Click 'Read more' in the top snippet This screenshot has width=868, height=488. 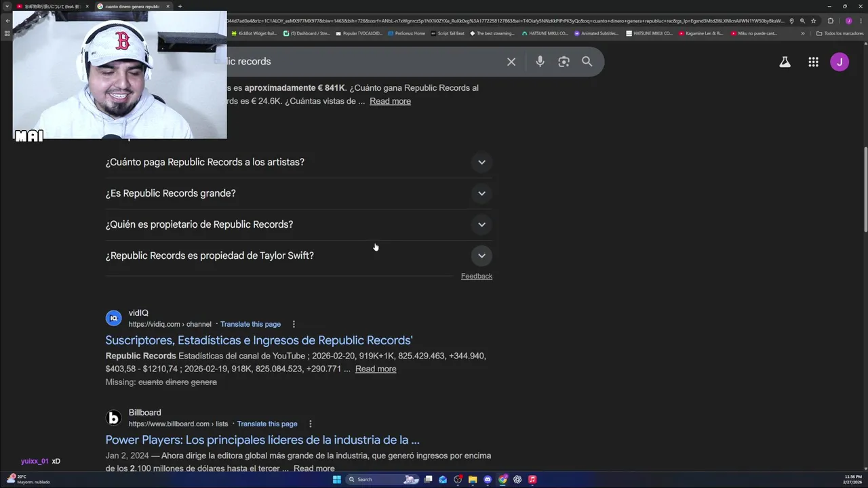click(x=390, y=101)
